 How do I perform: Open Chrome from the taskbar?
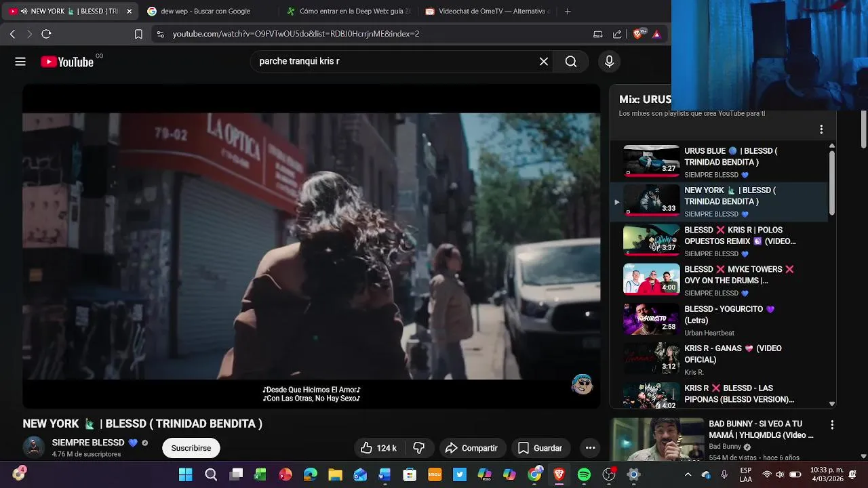pos(534,474)
